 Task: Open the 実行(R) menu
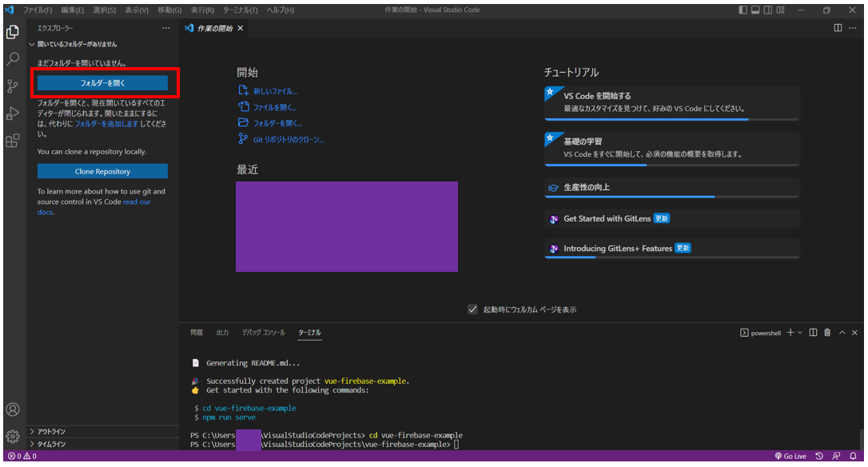pos(202,10)
